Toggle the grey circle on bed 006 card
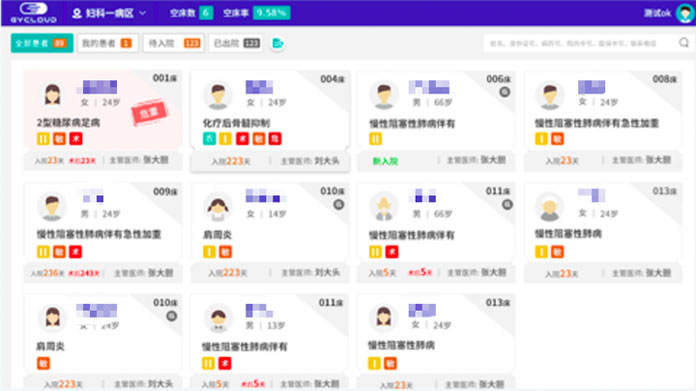Screen dimensions: 696x391 point(505,92)
